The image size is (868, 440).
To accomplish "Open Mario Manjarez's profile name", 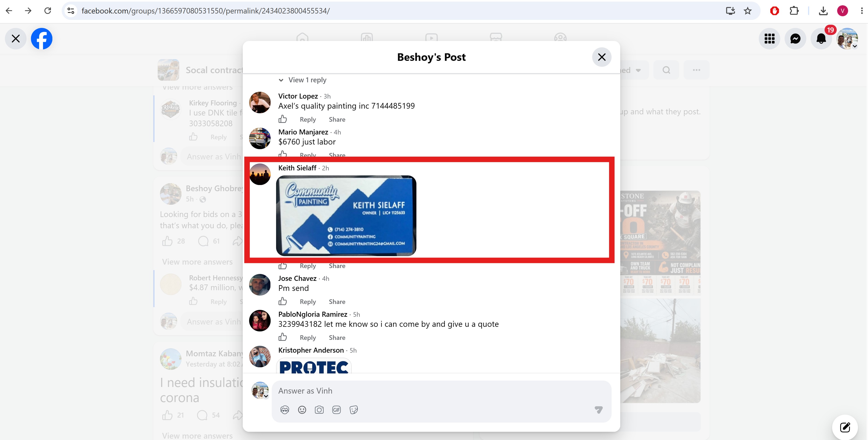I will (303, 132).
